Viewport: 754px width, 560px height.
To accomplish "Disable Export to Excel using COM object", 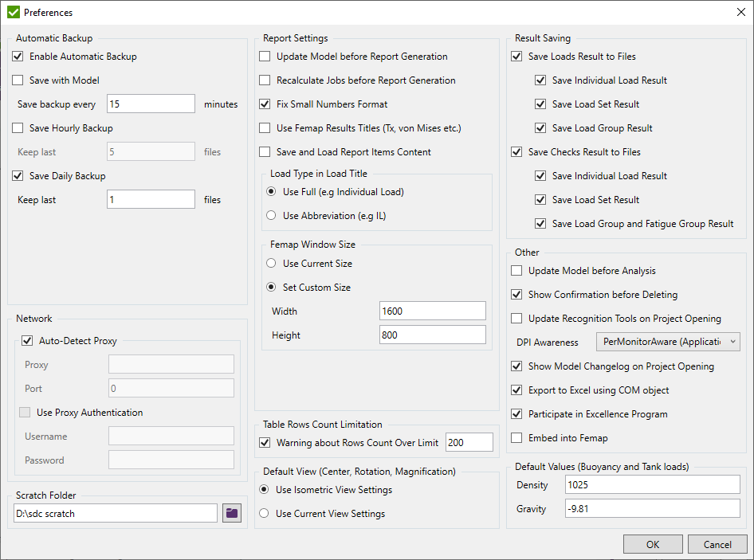I will (x=516, y=390).
